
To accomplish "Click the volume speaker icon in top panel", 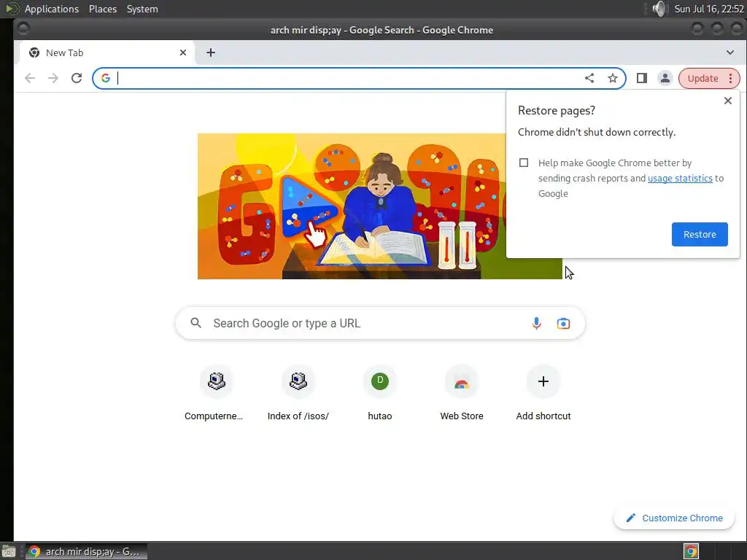I will [x=659, y=9].
